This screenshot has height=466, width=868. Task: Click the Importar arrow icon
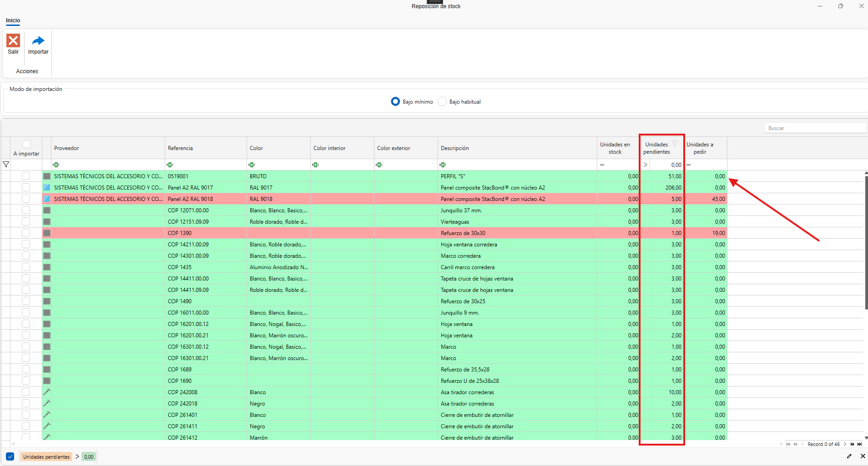pos(38,41)
